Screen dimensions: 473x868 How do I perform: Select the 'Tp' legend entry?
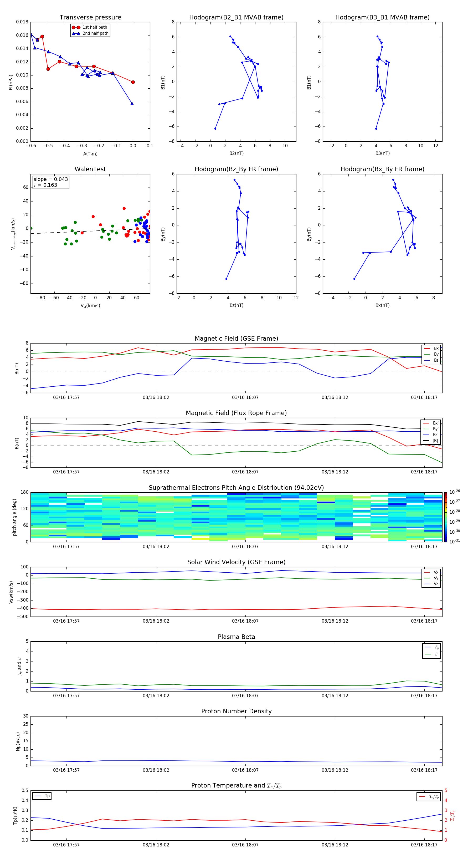(x=42, y=796)
